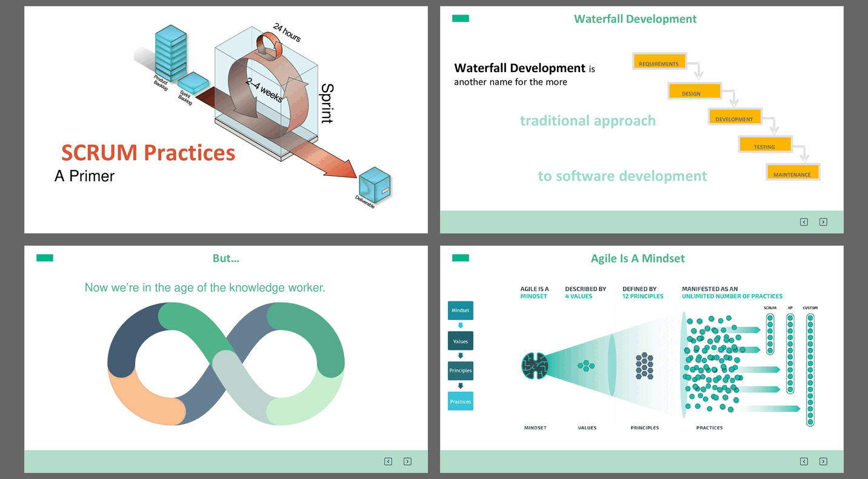The height and width of the screenshot is (479, 868).
Task: Click the next arrow on the But... slide
Action: 407,461
